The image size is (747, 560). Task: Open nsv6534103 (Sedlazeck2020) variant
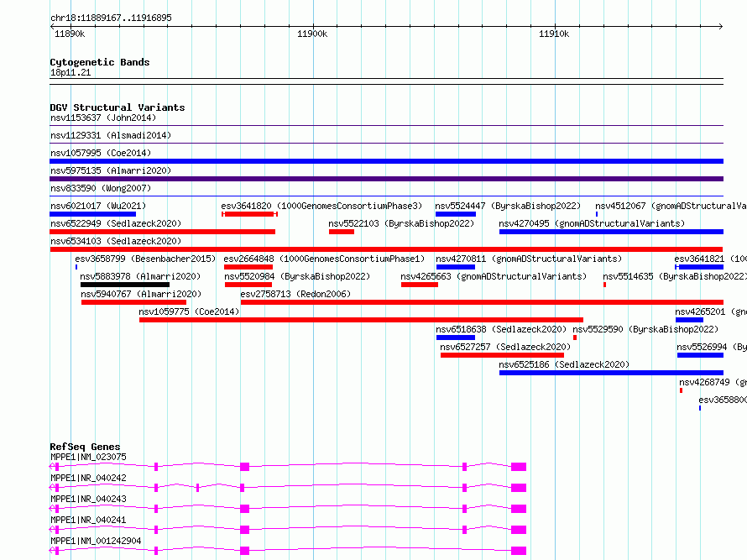116,241
